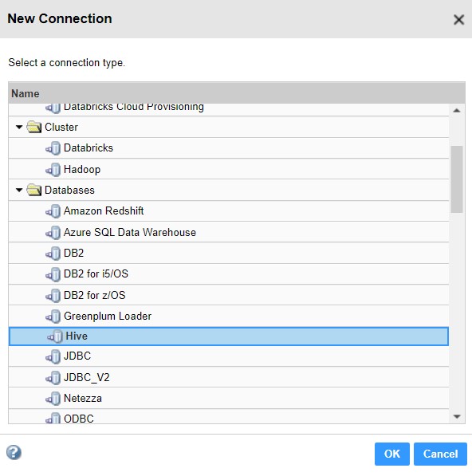Choose the JDBC row label
The image size is (472, 476).
pos(77,356)
